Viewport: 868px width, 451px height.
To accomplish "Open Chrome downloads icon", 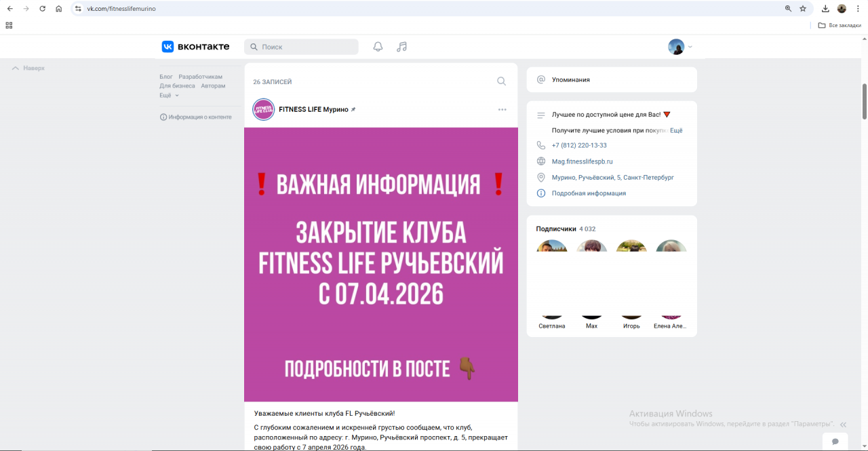I will coord(825,9).
